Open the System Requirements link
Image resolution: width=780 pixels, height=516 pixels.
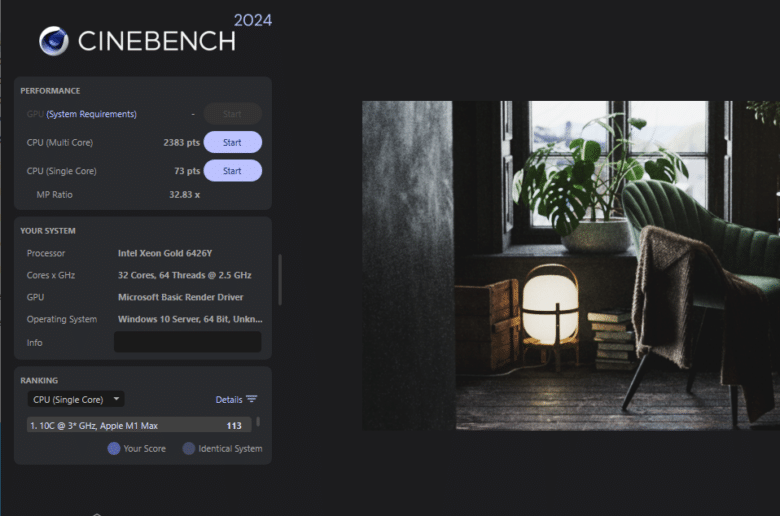pos(92,114)
